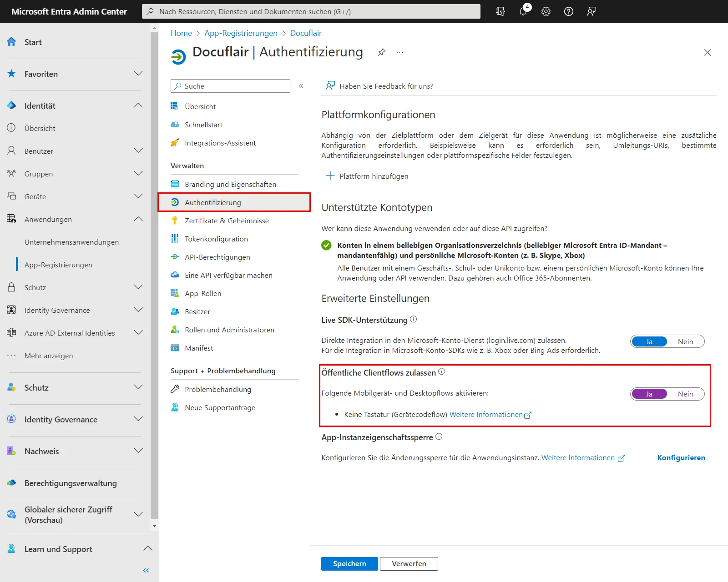
Task: Click the info icon beside Live SDK-Unterstützung
Action: [413, 319]
